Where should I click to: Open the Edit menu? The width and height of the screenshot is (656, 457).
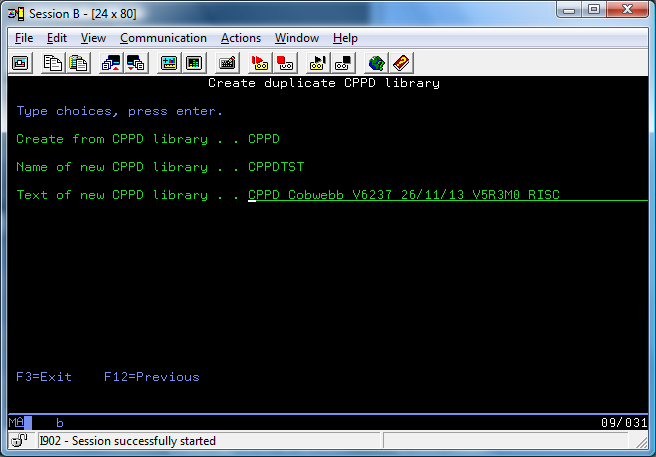pyautogui.click(x=56, y=38)
